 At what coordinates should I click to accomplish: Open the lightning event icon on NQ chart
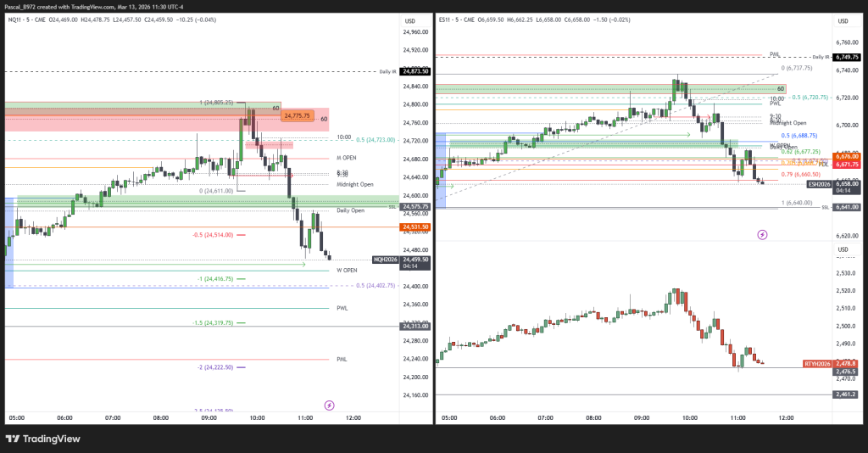329,405
